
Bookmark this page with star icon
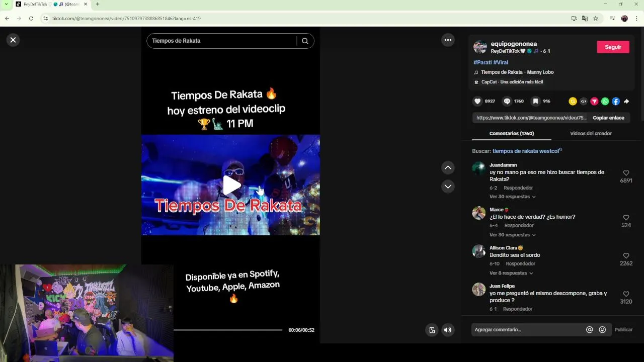coord(596,19)
